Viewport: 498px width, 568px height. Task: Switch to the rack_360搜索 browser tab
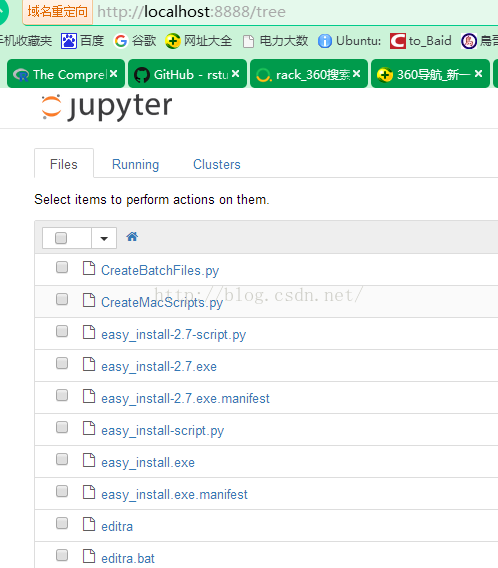click(309, 74)
